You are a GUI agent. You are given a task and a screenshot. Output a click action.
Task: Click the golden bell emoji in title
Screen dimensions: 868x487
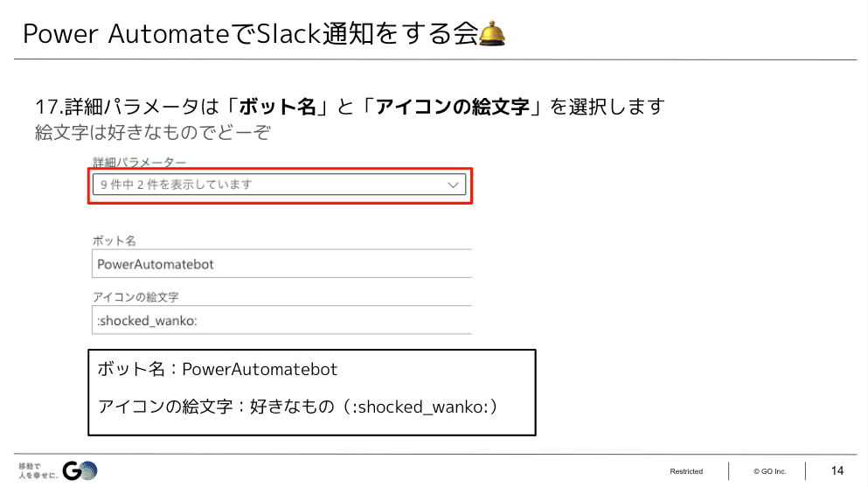pos(491,33)
